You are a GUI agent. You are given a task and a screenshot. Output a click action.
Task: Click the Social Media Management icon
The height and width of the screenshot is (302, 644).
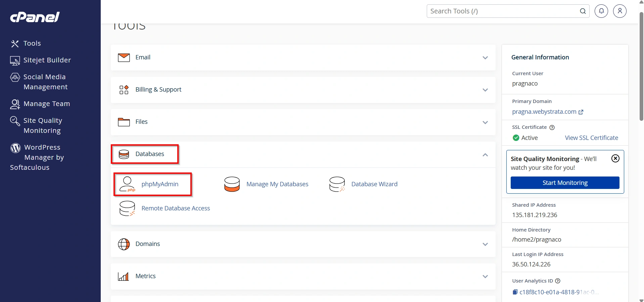coord(15,78)
